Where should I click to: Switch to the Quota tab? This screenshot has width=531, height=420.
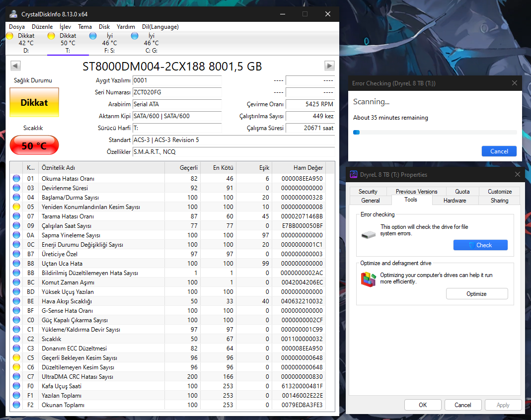tap(462, 192)
